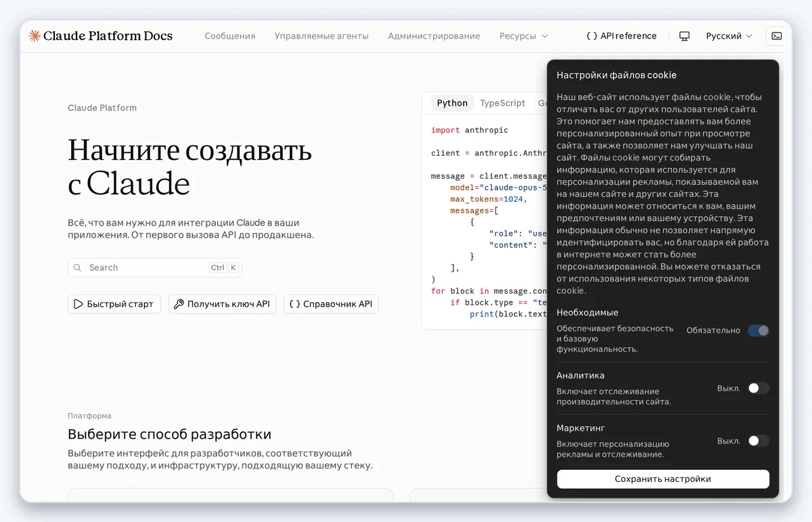The width and height of the screenshot is (812, 522).
Task: Select the Python code tab
Action: pos(452,103)
